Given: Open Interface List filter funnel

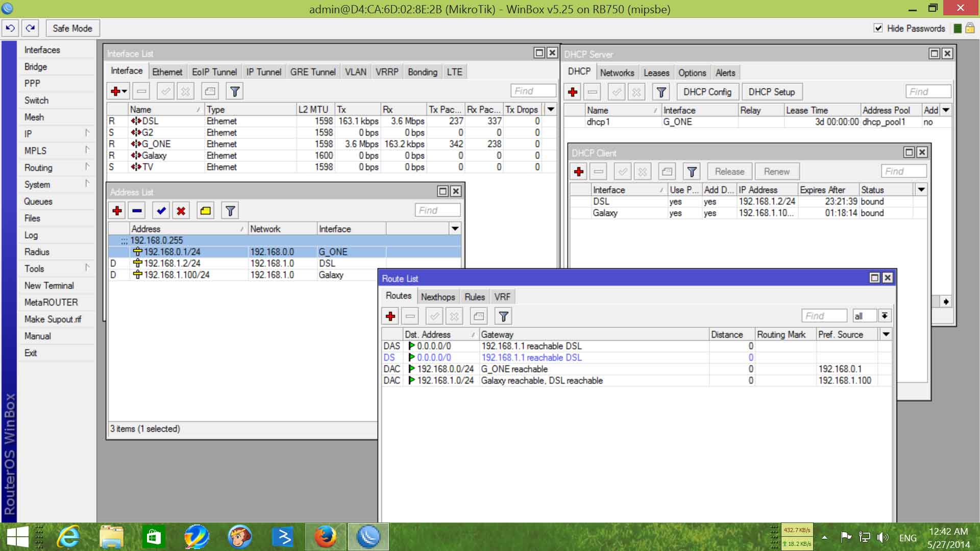Looking at the screenshot, I should [235, 91].
